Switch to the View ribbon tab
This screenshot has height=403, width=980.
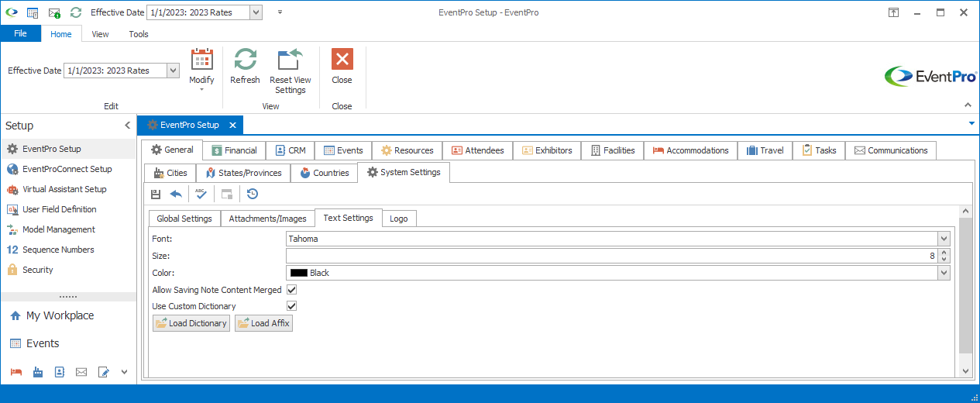pos(100,34)
